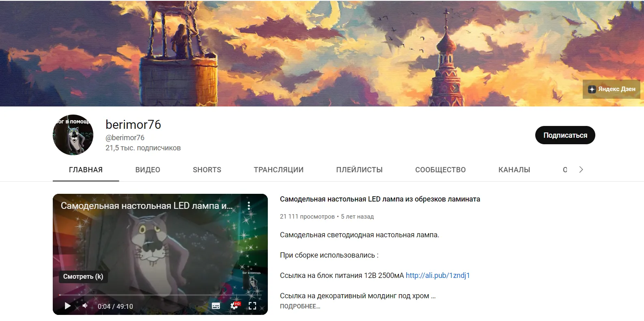Play the featured video
This screenshot has height=321, width=644.
point(68,306)
